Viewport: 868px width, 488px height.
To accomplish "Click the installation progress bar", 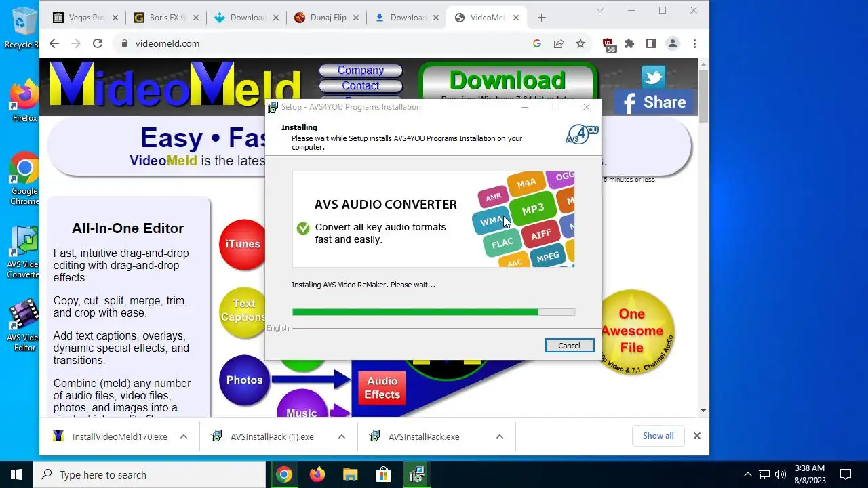I will 433,312.
